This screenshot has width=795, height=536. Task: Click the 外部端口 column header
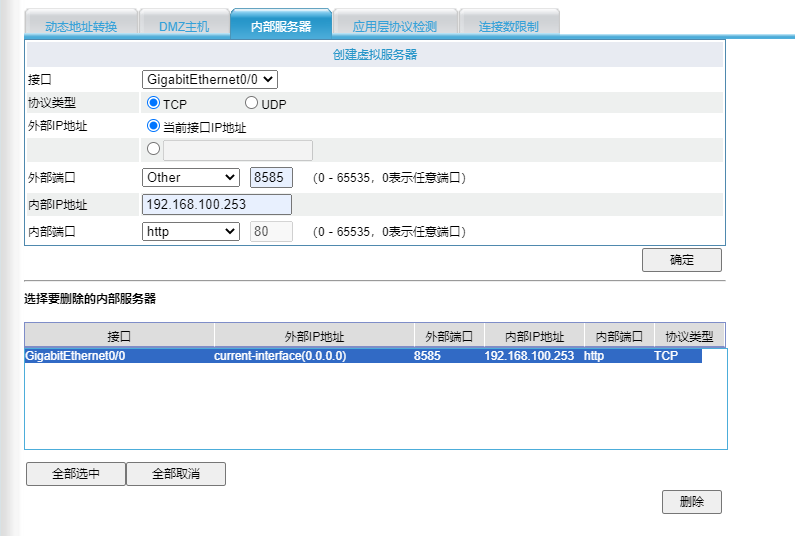point(449,336)
